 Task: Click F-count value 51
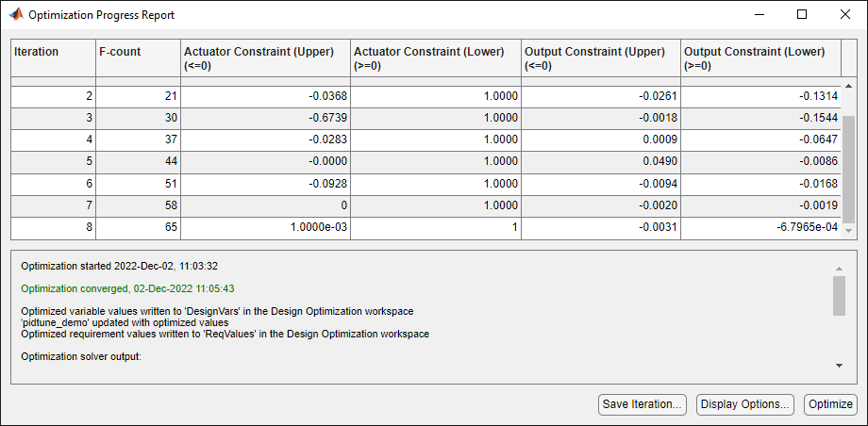139,184
